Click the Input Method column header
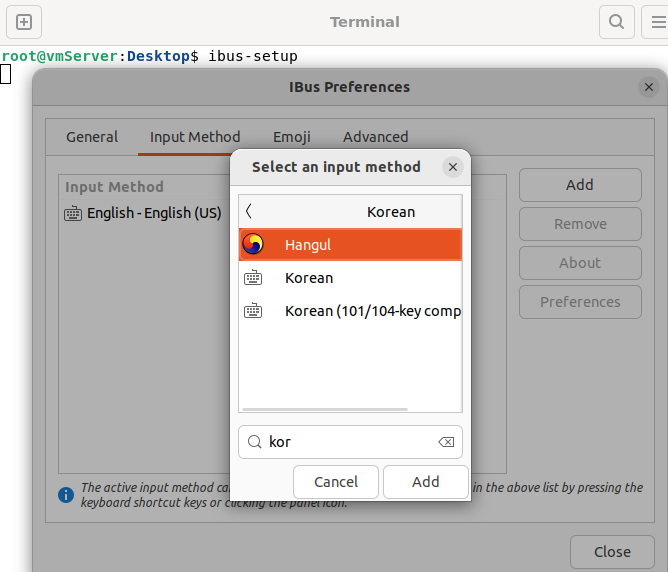This screenshot has height=572, width=668. pyautogui.click(x=114, y=187)
